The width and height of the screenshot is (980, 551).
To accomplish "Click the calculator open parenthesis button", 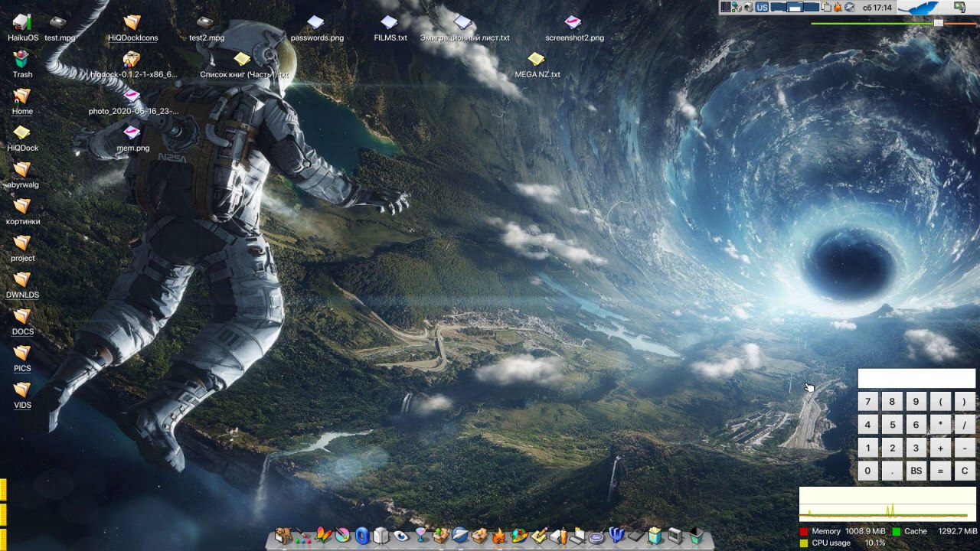I will point(940,401).
